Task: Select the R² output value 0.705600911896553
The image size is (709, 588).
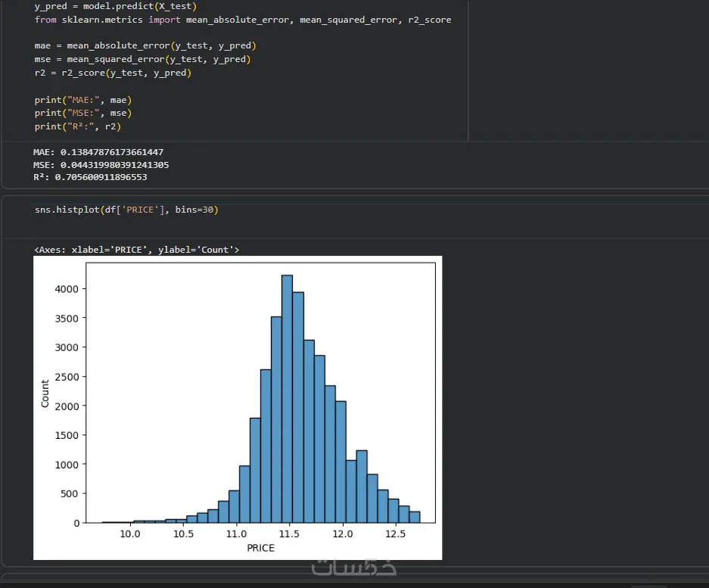Action: point(101,177)
